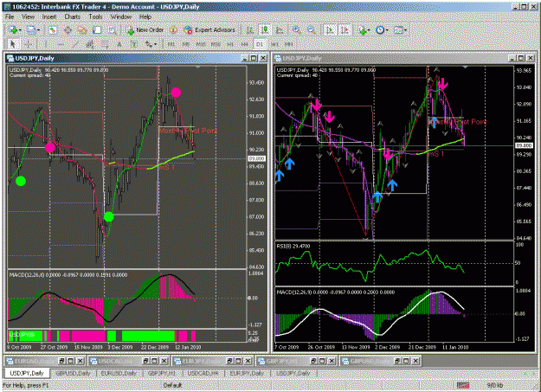Select the text 'A' tool
The height and width of the screenshot is (392, 541).
click(119, 44)
